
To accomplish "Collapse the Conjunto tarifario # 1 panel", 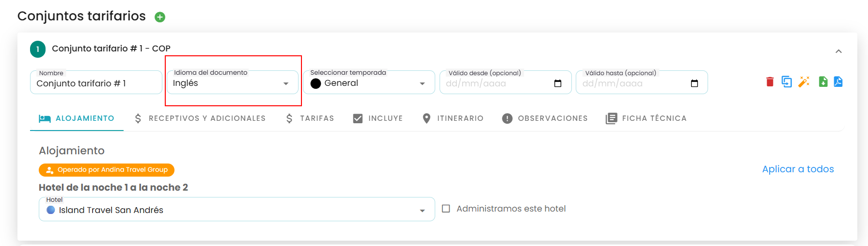I will [x=838, y=51].
